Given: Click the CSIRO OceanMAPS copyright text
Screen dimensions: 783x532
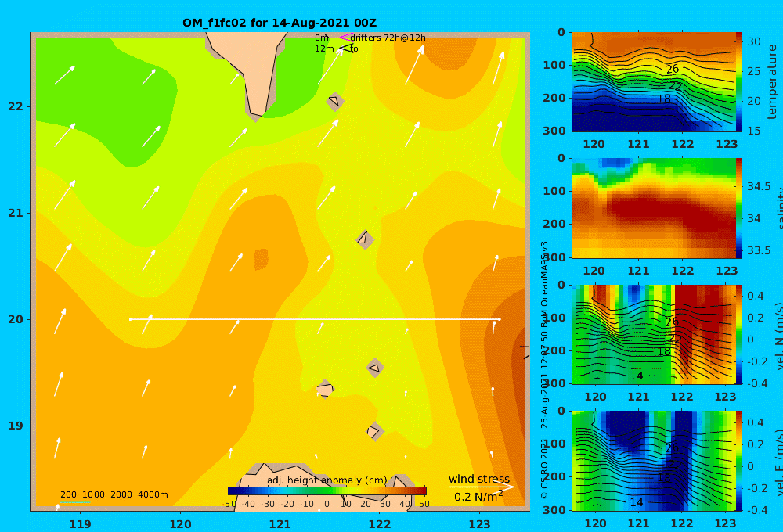Looking at the screenshot, I should click(545, 370).
